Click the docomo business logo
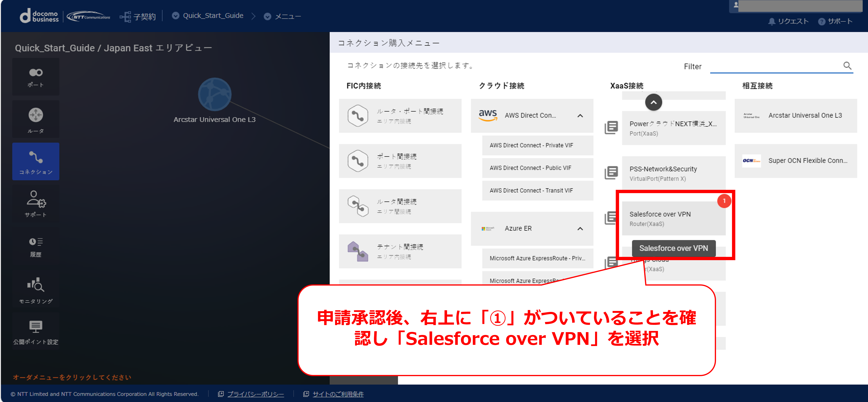The image size is (868, 402). click(x=39, y=16)
